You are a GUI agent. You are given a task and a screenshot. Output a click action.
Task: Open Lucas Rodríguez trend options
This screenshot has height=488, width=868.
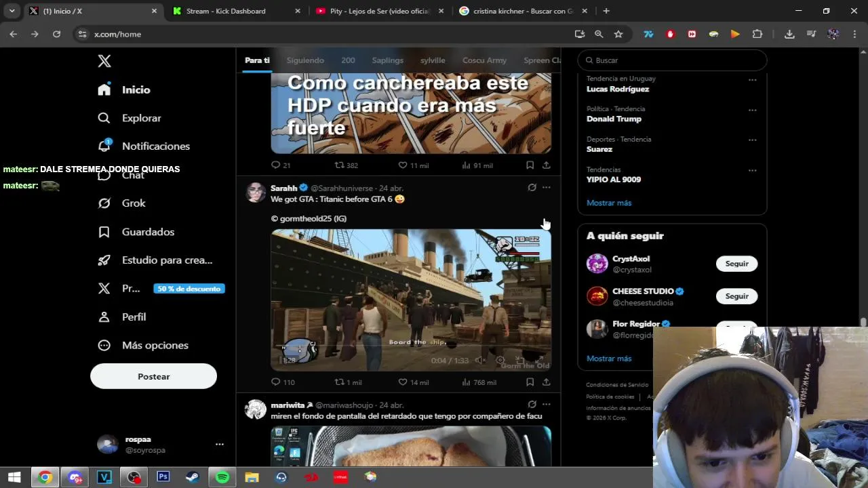coord(752,80)
